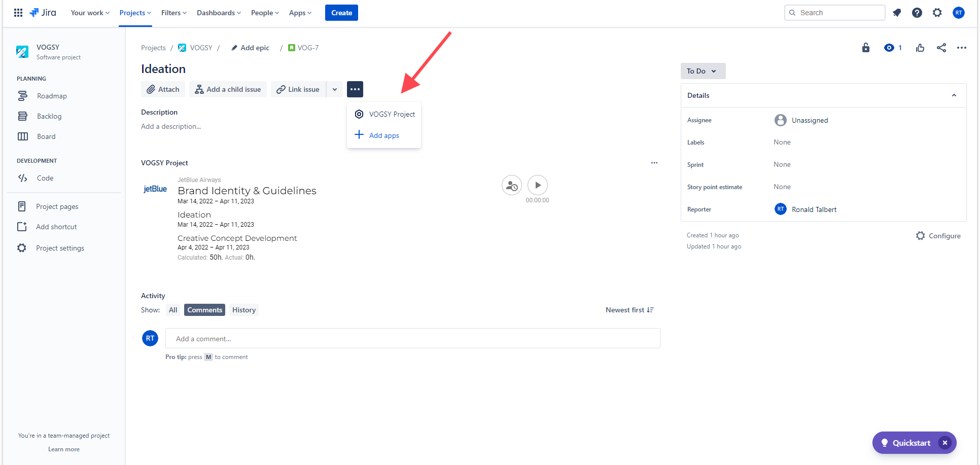Click in the Search field
The width and height of the screenshot is (980, 465).
[x=834, y=13]
